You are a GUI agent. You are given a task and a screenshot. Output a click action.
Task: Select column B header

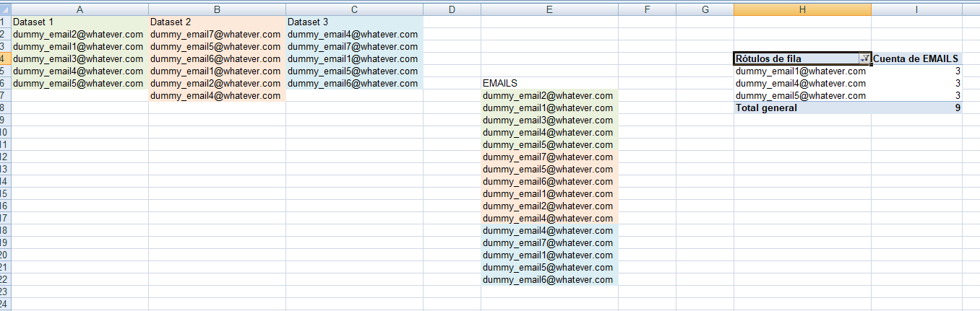[217, 9]
